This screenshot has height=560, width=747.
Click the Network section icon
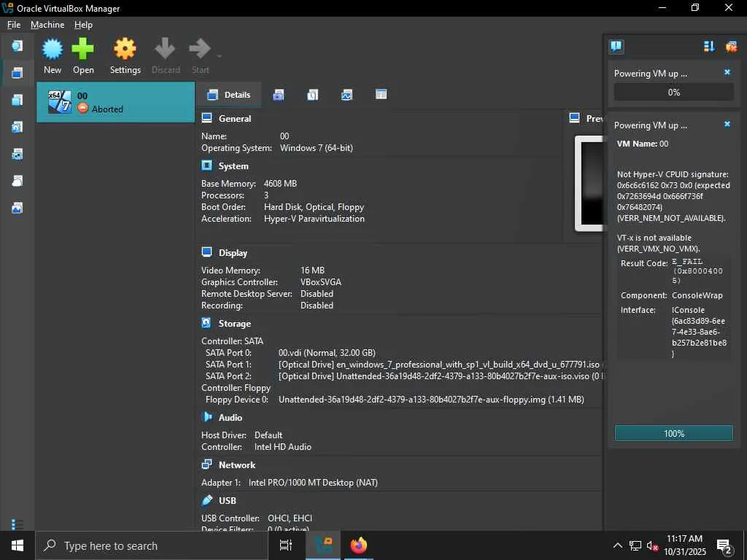tap(207, 464)
